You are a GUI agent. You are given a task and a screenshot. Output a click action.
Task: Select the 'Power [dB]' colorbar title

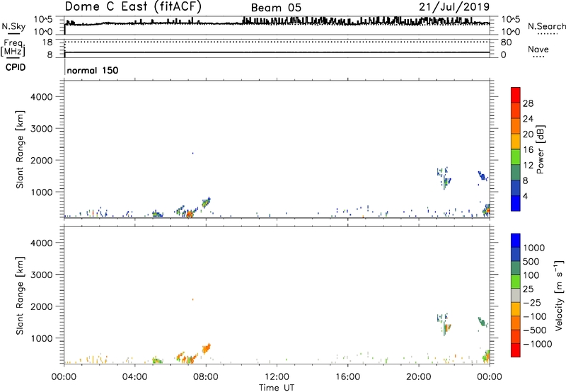click(x=540, y=149)
